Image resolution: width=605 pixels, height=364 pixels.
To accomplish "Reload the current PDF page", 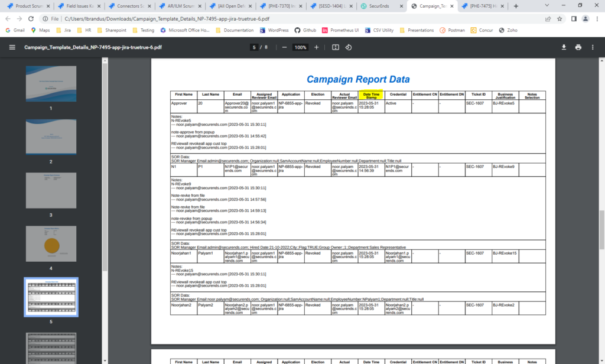I will coord(31,18).
